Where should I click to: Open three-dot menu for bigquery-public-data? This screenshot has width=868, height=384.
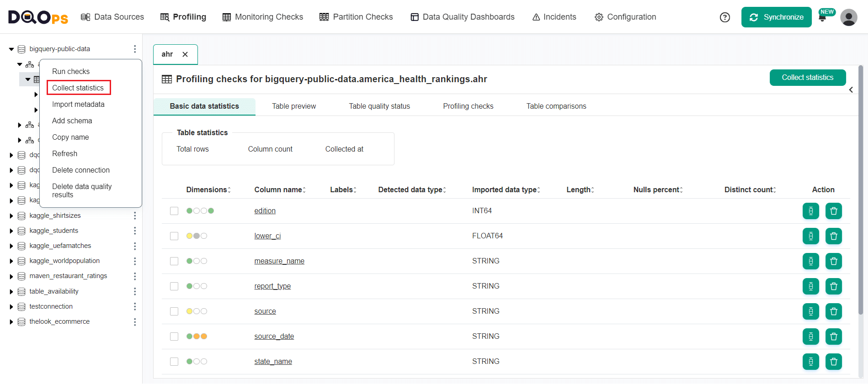click(x=134, y=49)
